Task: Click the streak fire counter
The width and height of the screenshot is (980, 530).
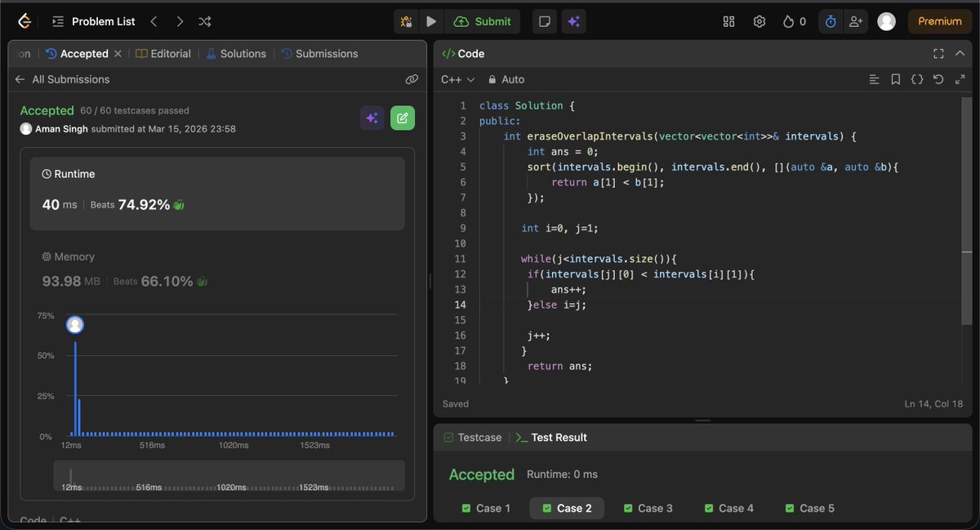Action: 795,21
